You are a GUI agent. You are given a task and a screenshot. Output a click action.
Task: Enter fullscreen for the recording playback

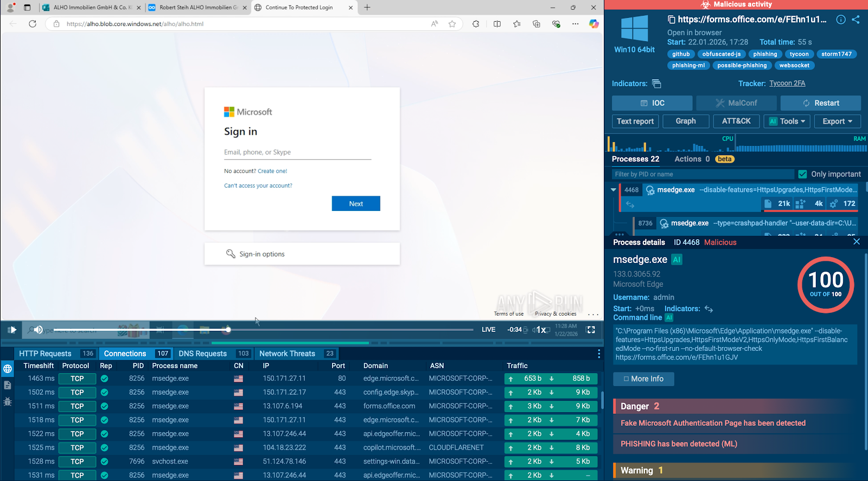[591, 330]
